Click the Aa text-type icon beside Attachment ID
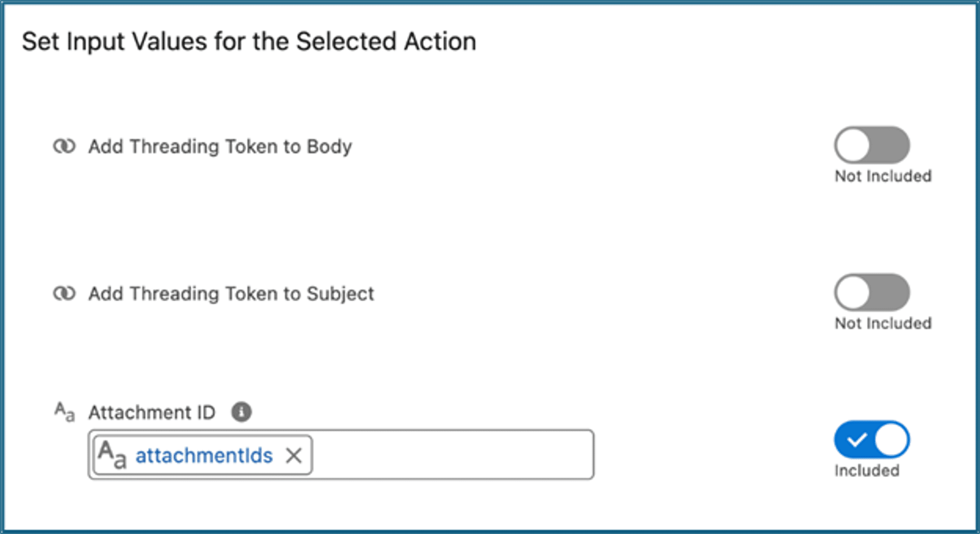Screen dimensions: 980x534 pos(65,412)
